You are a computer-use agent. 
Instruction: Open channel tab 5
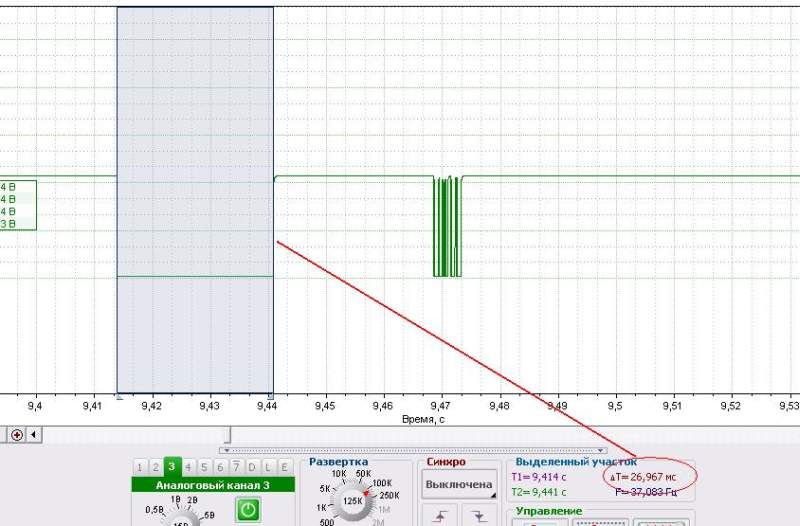click(204, 467)
